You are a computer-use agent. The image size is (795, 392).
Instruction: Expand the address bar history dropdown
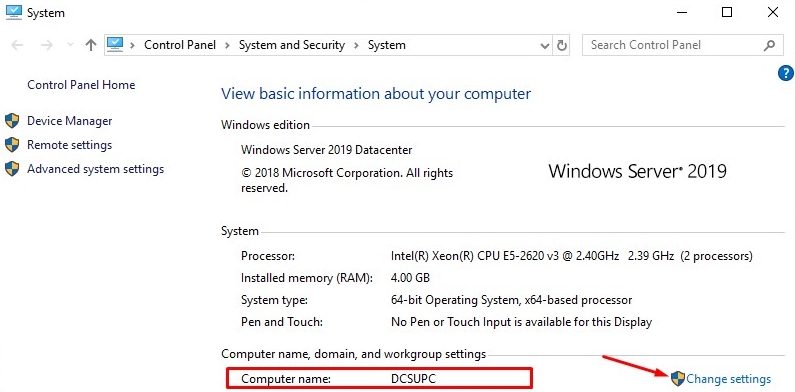pos(545,46)
